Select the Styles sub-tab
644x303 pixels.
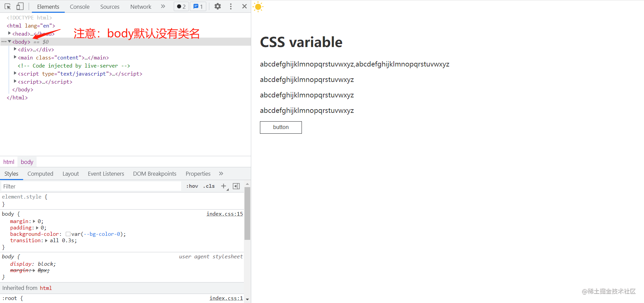11,174
